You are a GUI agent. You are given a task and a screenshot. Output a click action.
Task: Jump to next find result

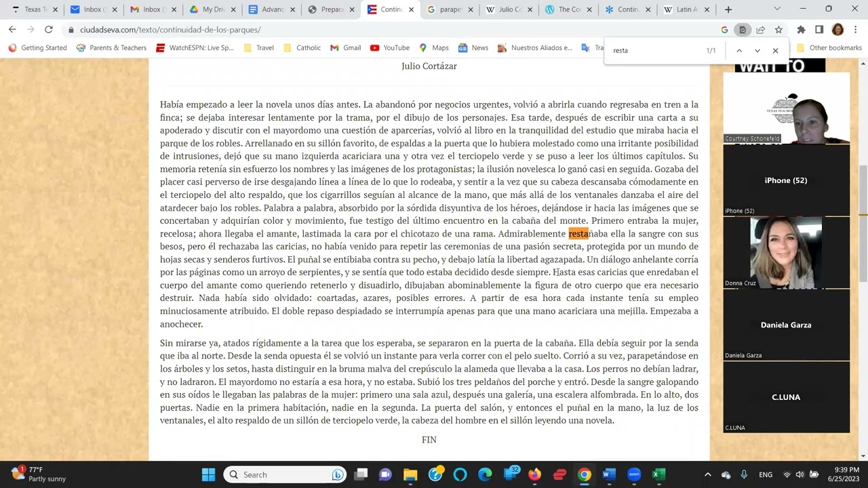(x=757, y=51)
